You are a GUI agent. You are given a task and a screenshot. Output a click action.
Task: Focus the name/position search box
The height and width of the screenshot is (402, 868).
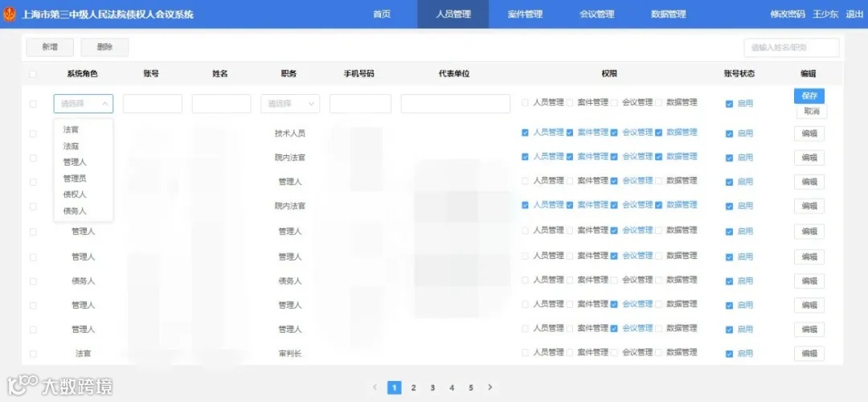click(791, 47)
